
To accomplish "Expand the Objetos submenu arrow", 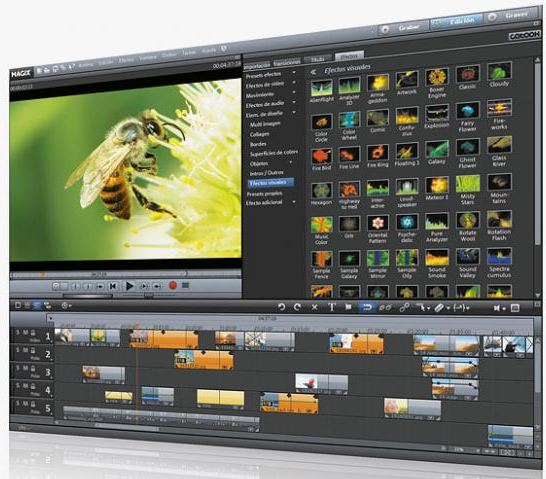I will [291, 163].
